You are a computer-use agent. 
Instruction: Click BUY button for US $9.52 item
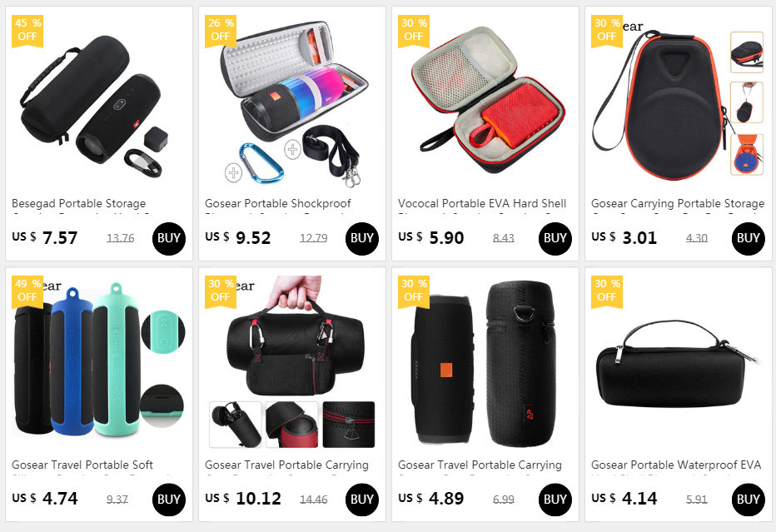(361, 239)
